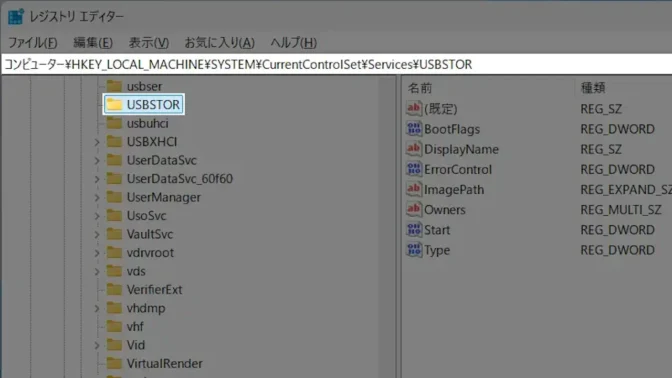Open the ヘルプ(H) menu

(x=294, y=43)
